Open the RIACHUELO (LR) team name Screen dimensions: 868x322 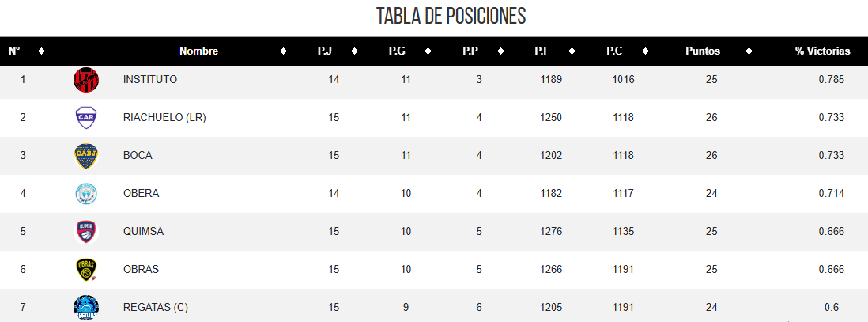click(x=164, y=118)
